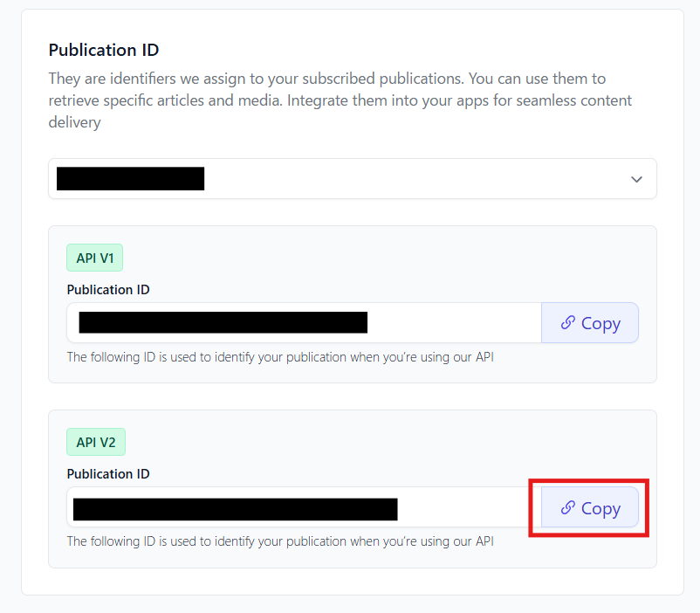This screenshot has height=613, width=700.
Task: Focus the API V1 Publication ID field
Action: (x=454, y=323)
